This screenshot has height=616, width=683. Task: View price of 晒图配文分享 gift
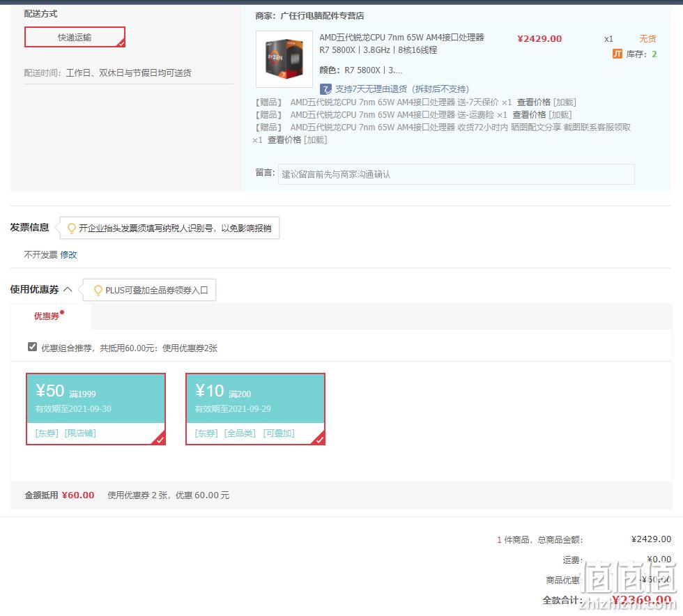click(284, 140)
